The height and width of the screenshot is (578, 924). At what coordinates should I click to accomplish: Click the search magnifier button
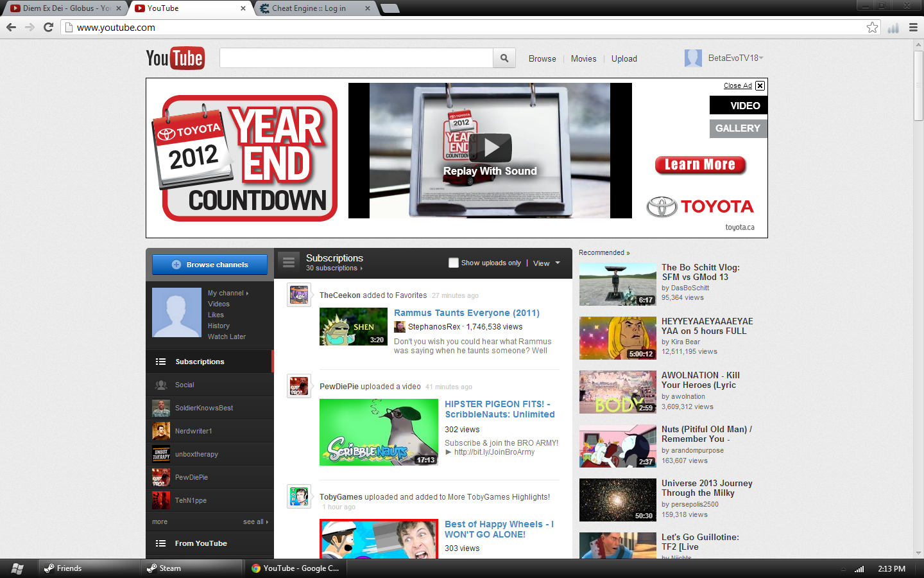click(504, 58)
